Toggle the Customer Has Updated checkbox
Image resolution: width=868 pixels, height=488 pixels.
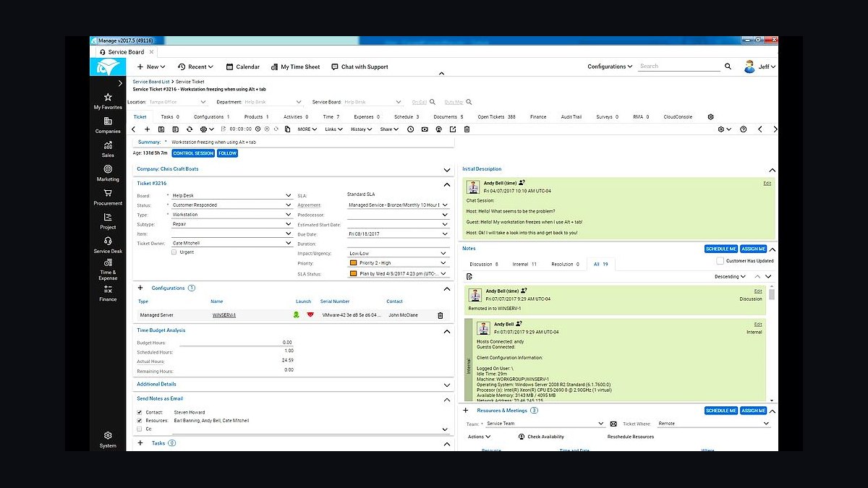coord(720,261)
